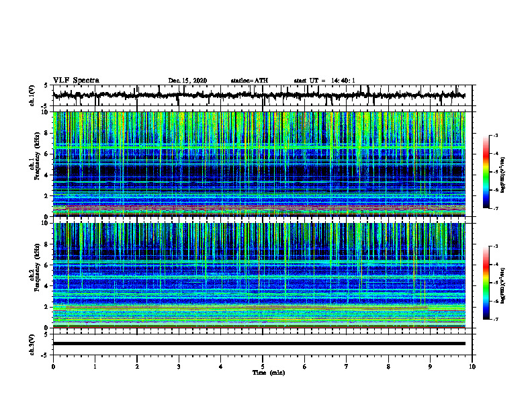Click the -7 tick on ch.2 color bar
Viewport: 532px width, 411px height.
pyautogui.click(x=495, y=319)
